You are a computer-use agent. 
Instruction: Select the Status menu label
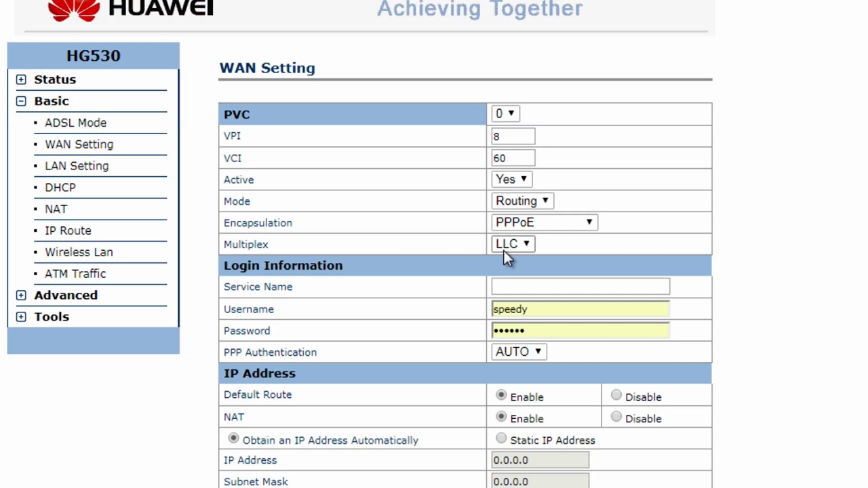point(55,79)
